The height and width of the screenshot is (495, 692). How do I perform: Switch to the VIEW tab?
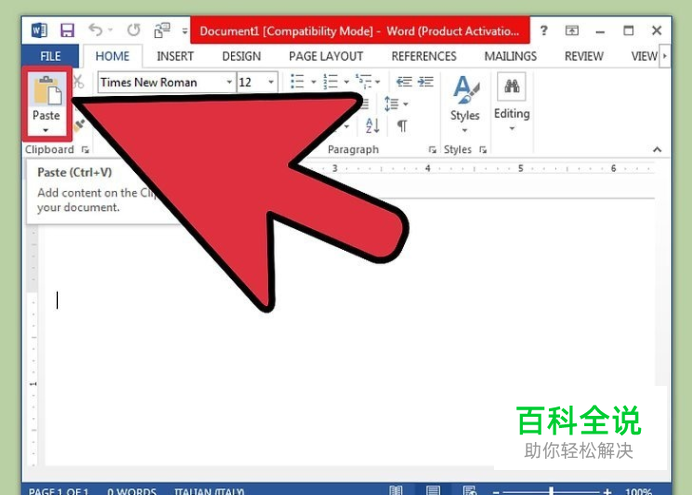click(x=644, y=56)
